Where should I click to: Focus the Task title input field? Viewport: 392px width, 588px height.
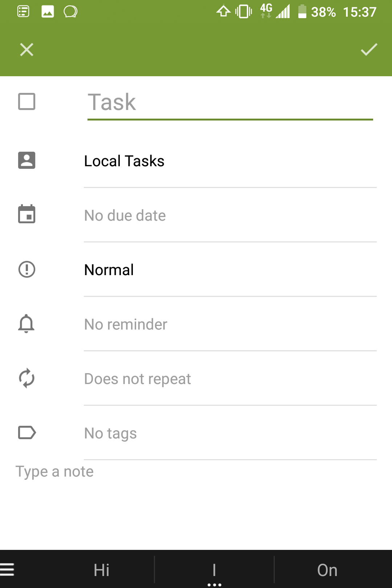[x=230, y=103]
